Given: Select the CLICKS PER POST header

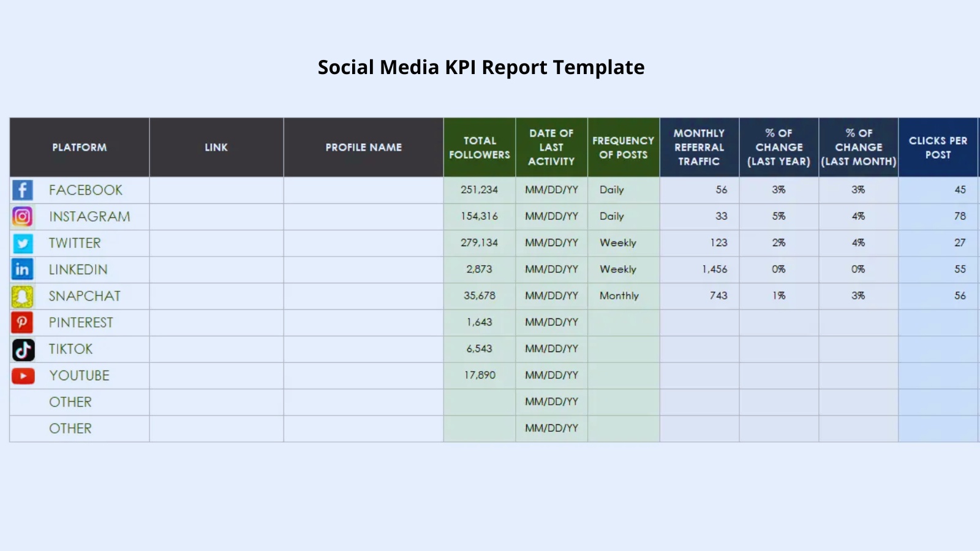Looking at the screenshot, I should click(938, 148).
